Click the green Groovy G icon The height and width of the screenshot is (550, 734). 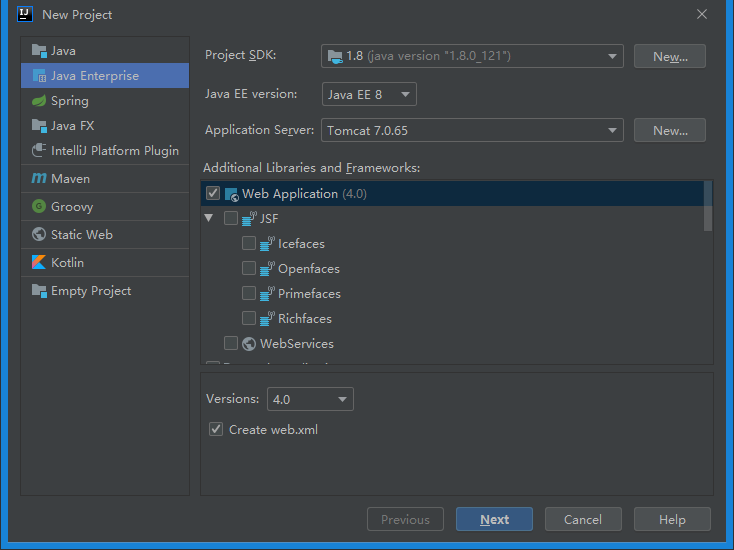click(x=39, y=206)
